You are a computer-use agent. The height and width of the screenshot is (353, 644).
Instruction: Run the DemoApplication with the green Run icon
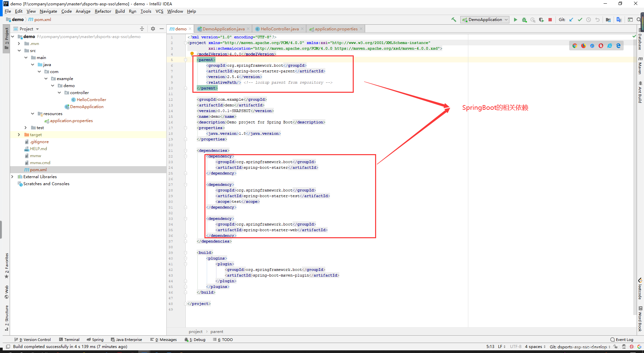pos(515,20)
